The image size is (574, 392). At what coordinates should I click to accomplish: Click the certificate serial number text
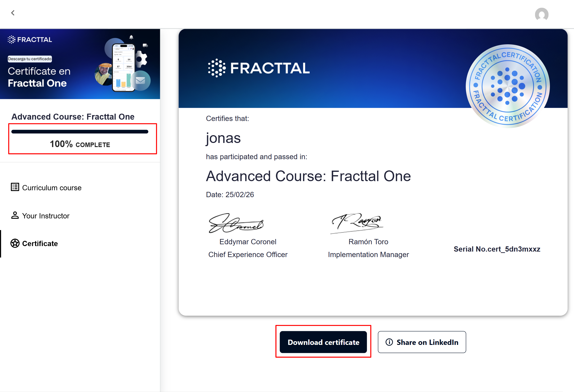[497, 249]
